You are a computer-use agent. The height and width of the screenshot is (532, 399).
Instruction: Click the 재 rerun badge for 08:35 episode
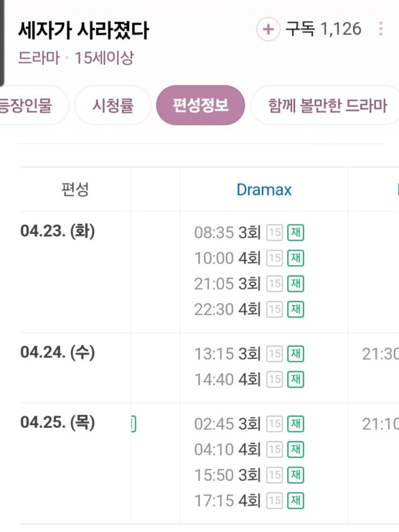(295, 233)
